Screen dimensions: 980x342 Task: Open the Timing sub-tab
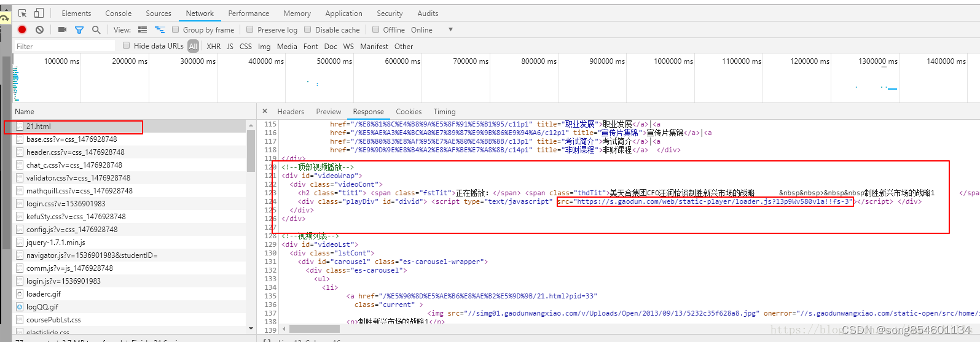444,111
